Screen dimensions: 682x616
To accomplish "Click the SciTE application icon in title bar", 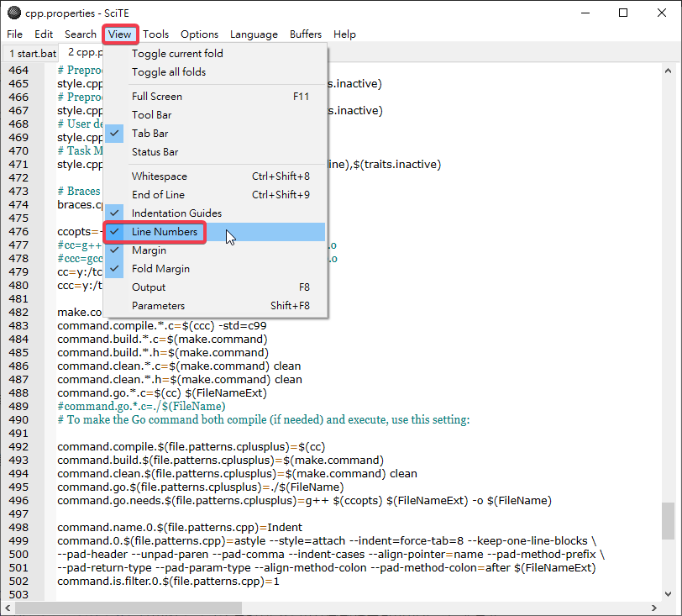I will click(13, 13).
